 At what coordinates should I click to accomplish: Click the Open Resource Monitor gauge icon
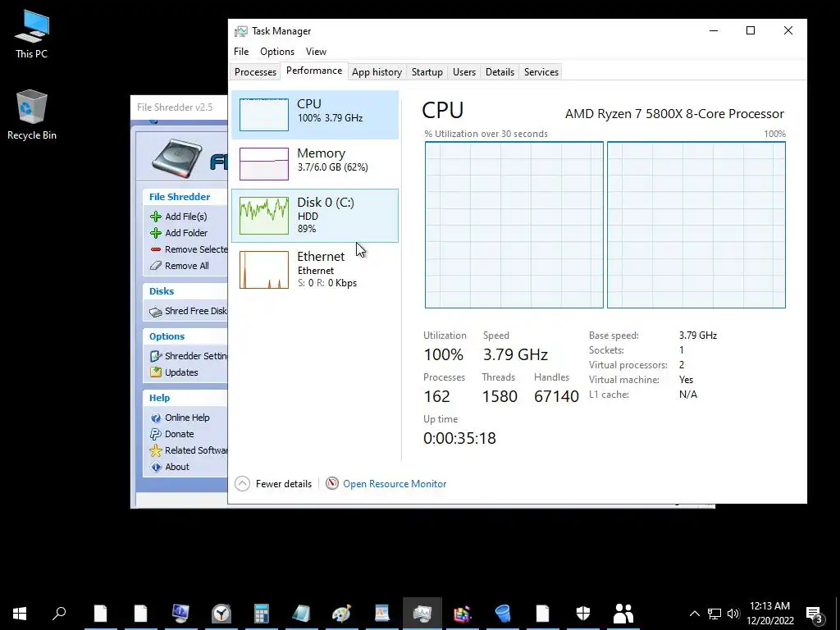point(332,483)
